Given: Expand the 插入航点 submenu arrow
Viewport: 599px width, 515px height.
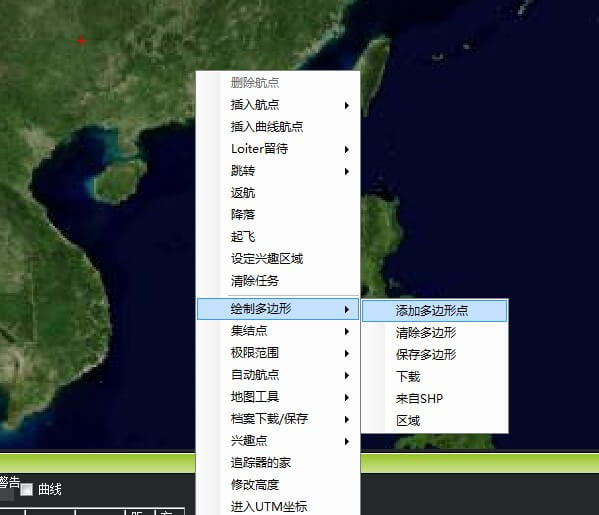Looking at the screenshot, I should tap(346, 105).
